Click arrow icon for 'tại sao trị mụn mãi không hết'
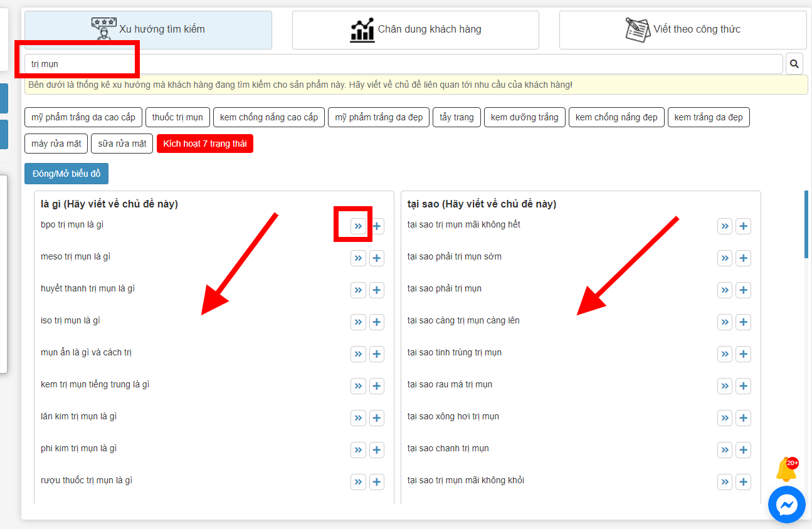This screenshot has width=812, height=529. [725, 226]
